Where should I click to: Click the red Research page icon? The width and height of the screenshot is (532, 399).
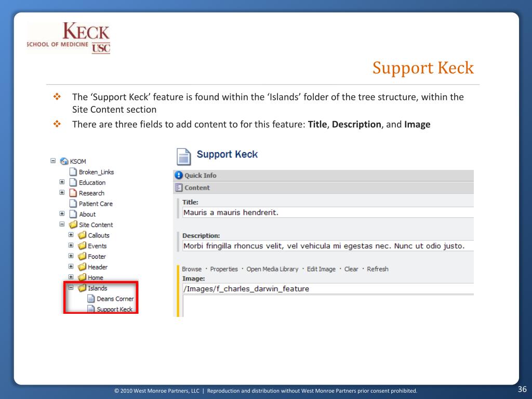click(x=73, y=193)
